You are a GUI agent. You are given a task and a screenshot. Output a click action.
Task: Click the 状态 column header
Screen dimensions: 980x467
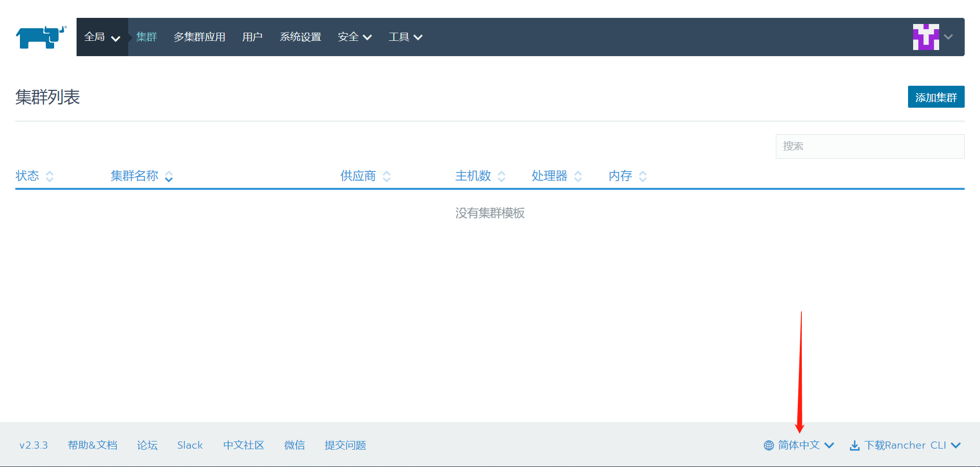tap(27, 176)
